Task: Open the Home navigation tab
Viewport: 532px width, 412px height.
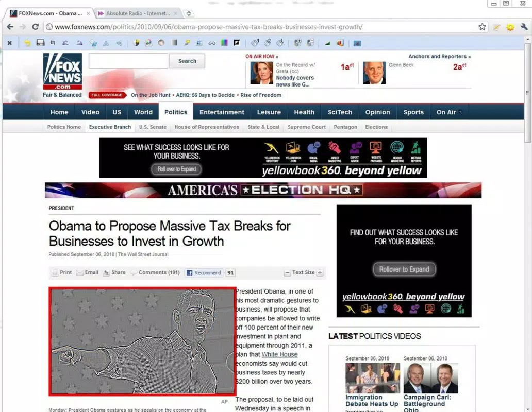Action: click(59, 112)
